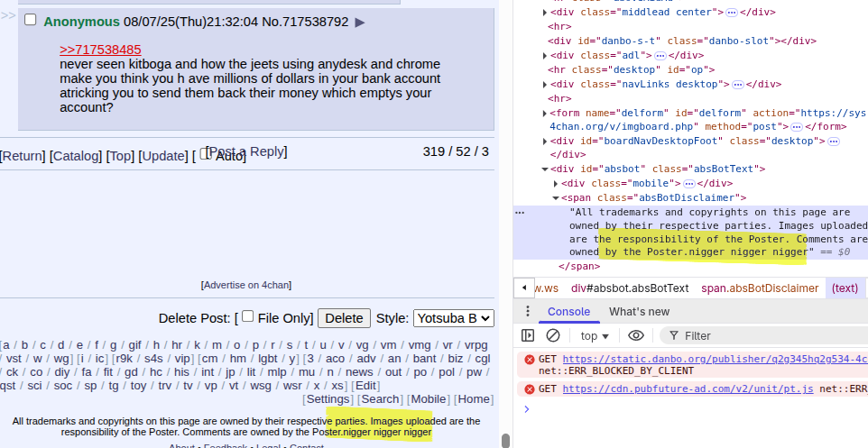Toggle the Auto update checkbox
The width and height of the screenshot is (868, 448).
pos(205,153)
